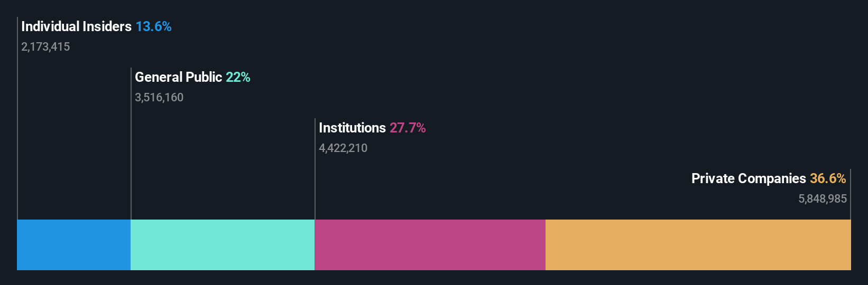Click the 4,422,210 share count
Viewport: 868px width, 285px height.
click(343, 148)
